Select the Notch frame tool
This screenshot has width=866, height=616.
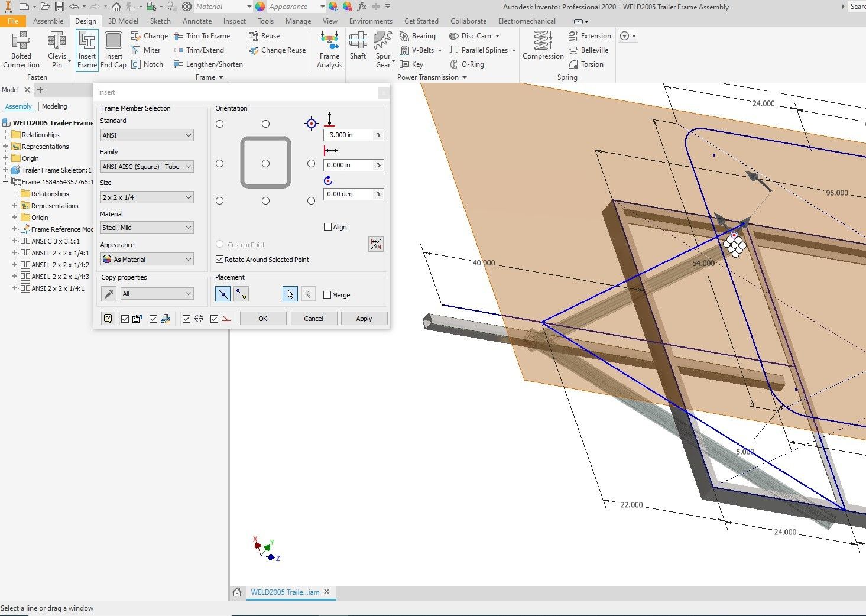pos(147,64)
